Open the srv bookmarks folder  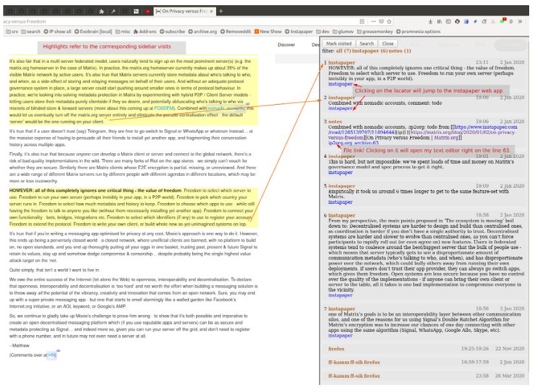coord(12,31)
